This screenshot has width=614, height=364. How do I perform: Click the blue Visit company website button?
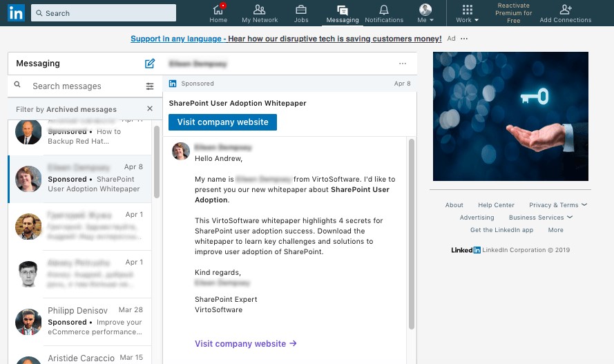coord(223,122)
